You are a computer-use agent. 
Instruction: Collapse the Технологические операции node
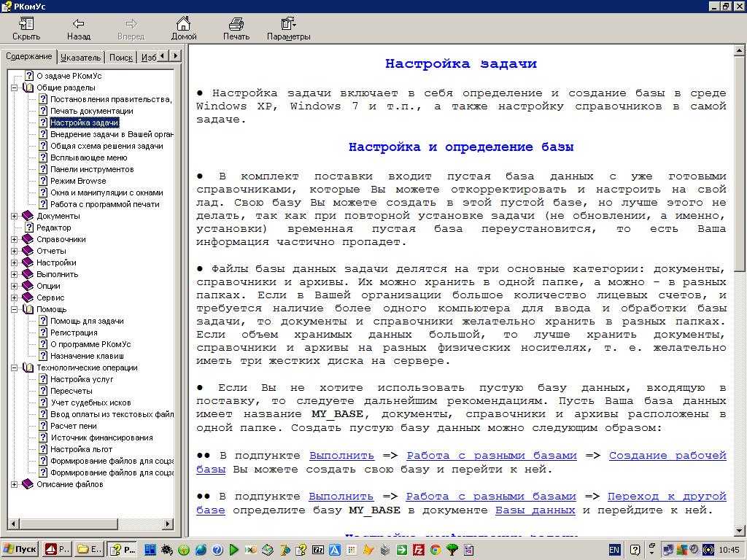tap(15, 367)
